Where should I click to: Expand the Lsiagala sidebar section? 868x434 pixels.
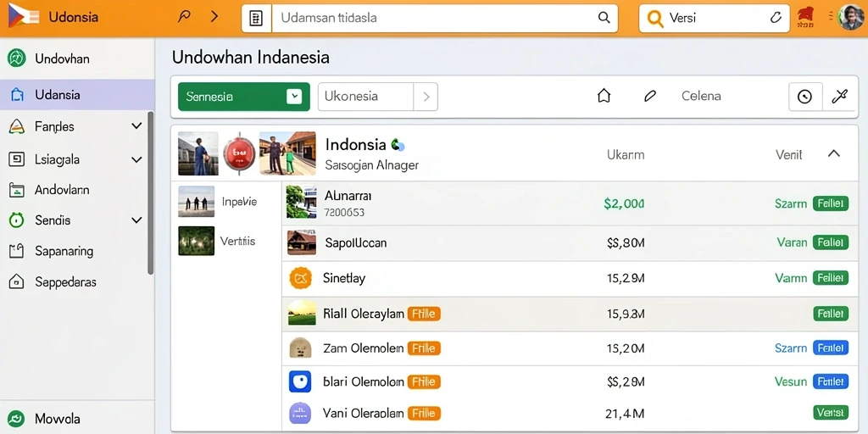coord(136,159)
